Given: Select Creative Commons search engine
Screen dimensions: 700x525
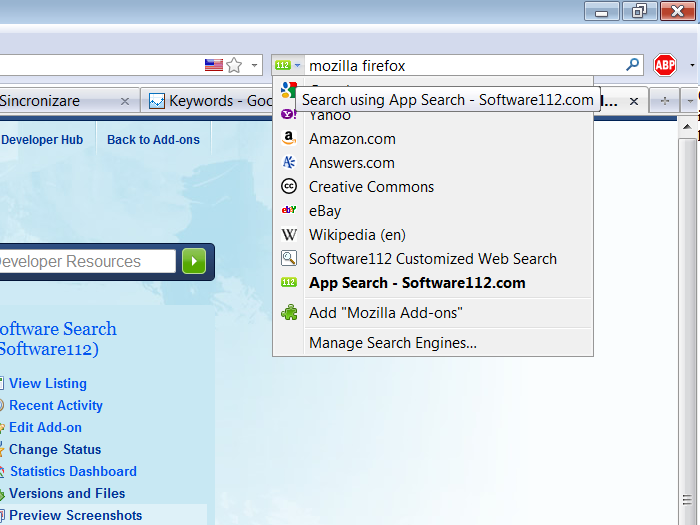Looking at the screenshot, I should tap(433, 187).
